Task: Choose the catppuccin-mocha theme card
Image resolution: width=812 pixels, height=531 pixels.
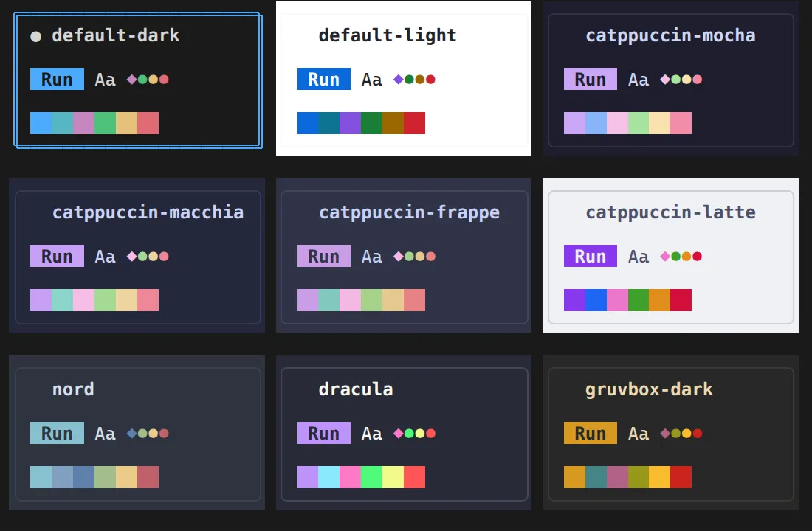Action: (x=670, y=80)
